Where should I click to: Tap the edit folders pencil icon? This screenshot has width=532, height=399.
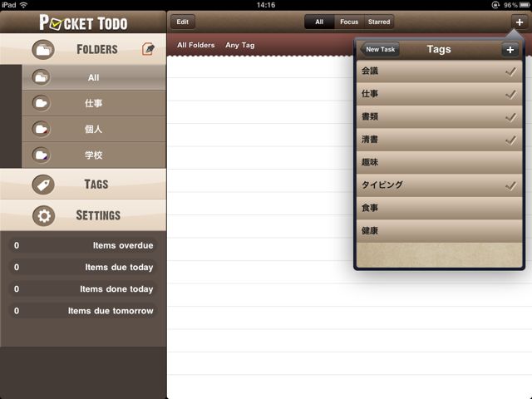click(x=148, y=50)
